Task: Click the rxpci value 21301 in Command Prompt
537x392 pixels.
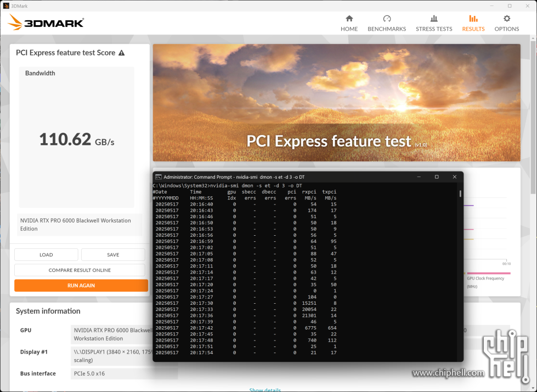Action: 309,316
